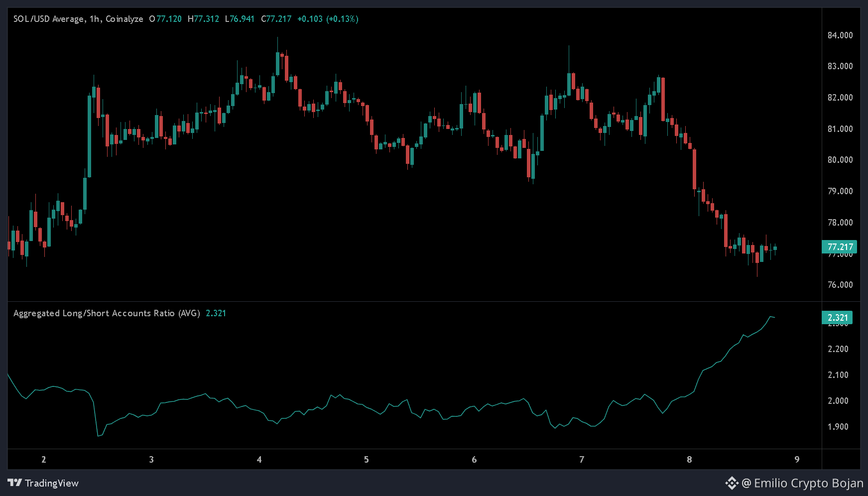Click the 2.000 ratio axis label
The width and height of the screenshot is (868, 496).
(838, 401)
